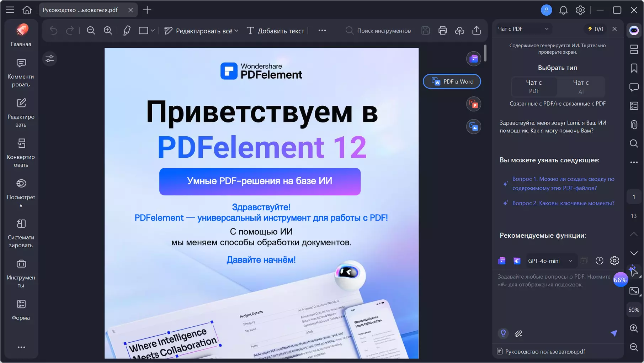644x363 pixels.
Task: Open the account profile avatar
Action: [x=547, y=10]
